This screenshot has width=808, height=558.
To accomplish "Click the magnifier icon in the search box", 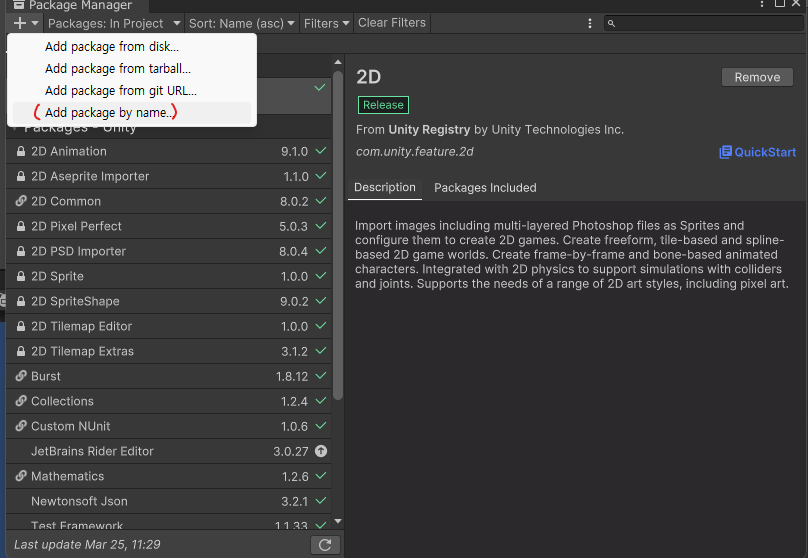I will [611, 23].
